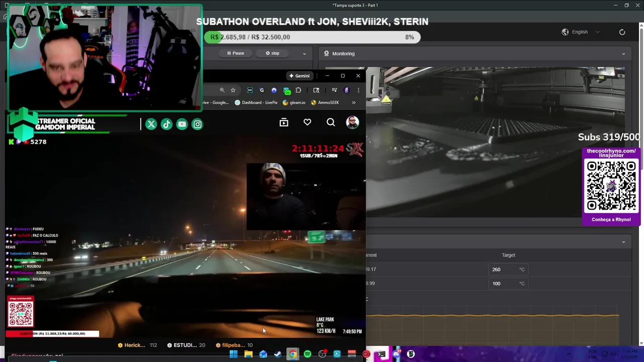Open the streamer avatar with sunglasses
Screen dimensions: 644x362
[352, 122]
